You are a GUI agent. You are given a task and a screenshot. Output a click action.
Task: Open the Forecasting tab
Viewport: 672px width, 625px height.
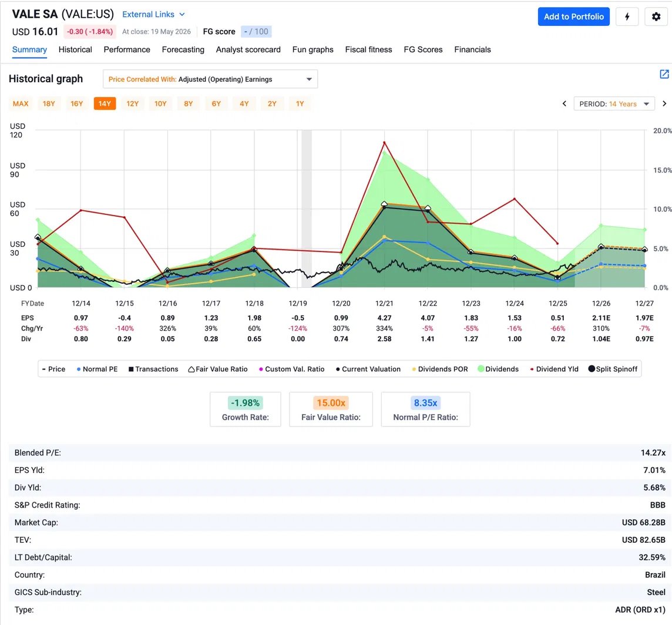click(x=183, y=50)
